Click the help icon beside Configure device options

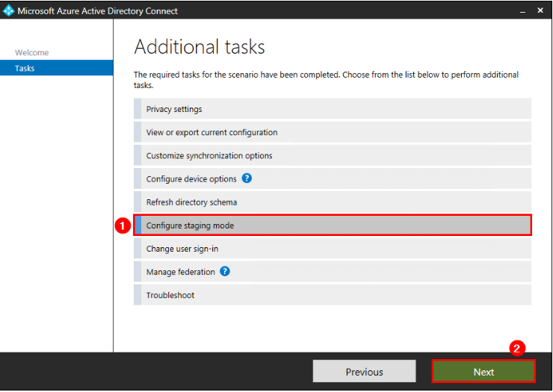pyautogui.click(x=247, y=178)
